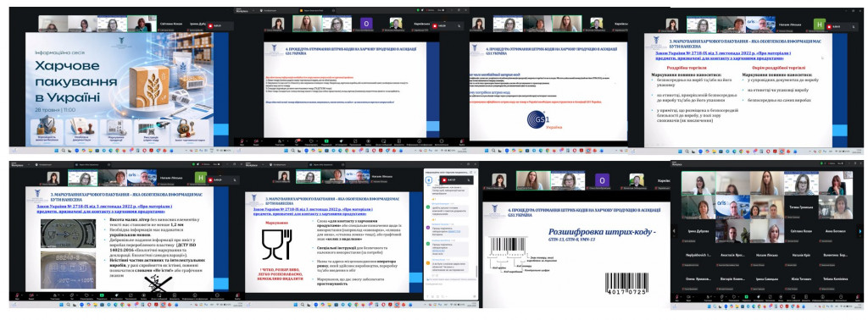Open AI Companion in the gallery view window
Image resolution: width=868 pixels, height=320 pixels.
pos(759,297)
